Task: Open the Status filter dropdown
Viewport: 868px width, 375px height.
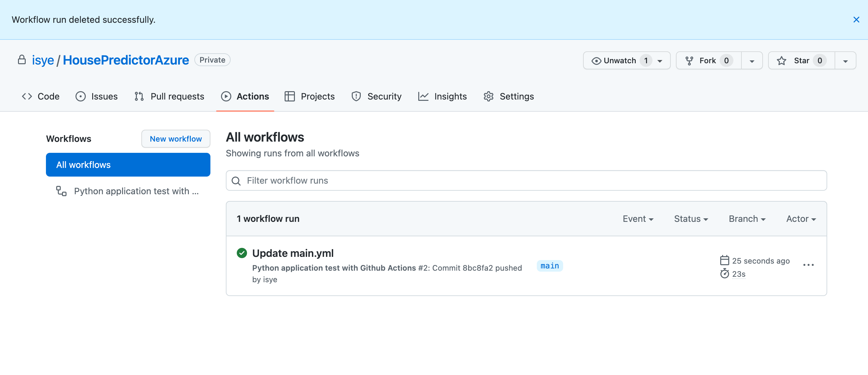Action: click(x=690, y=218)
